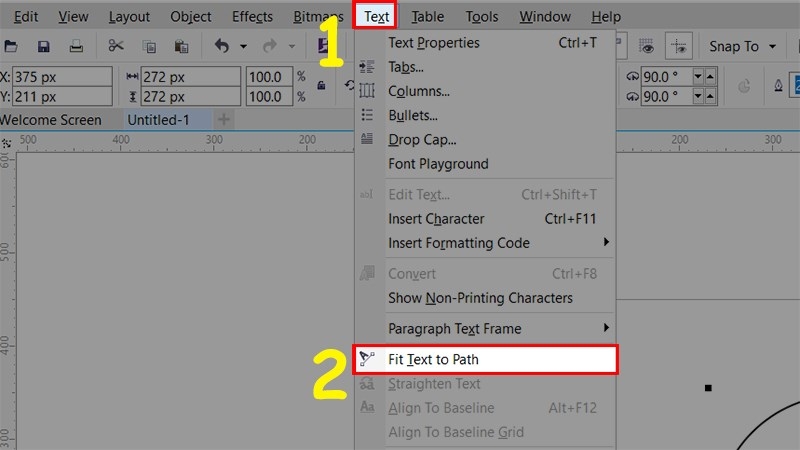The height and width of the screenshot is (450, 800).
Task: Select the Cut scissors icon
Action: click(x=116, y=46)
